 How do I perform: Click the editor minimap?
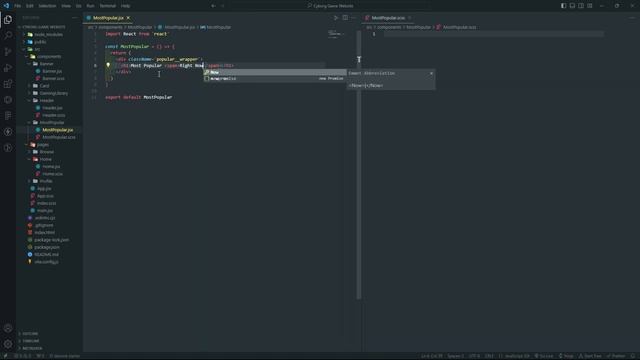point(336,34)
